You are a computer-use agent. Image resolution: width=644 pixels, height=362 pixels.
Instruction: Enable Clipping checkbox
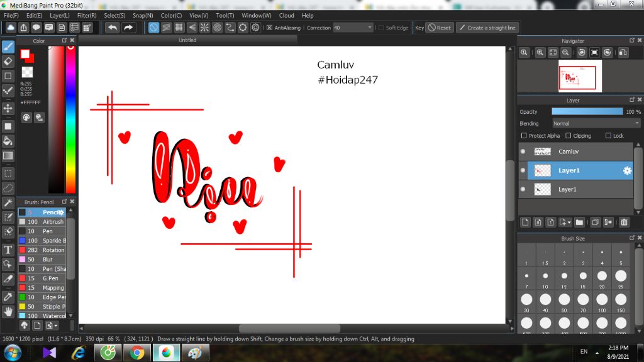(x=569, y=136)
